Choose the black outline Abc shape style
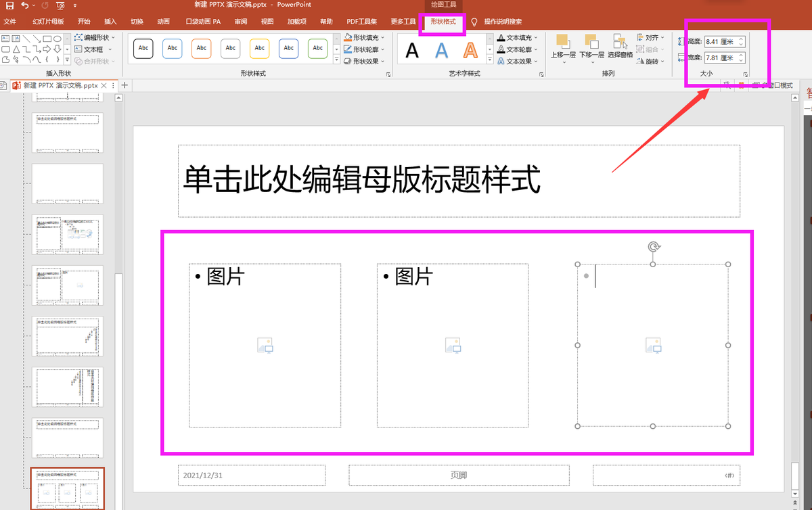This screenshot has height=510, width=812. click(x=143, y=49)
